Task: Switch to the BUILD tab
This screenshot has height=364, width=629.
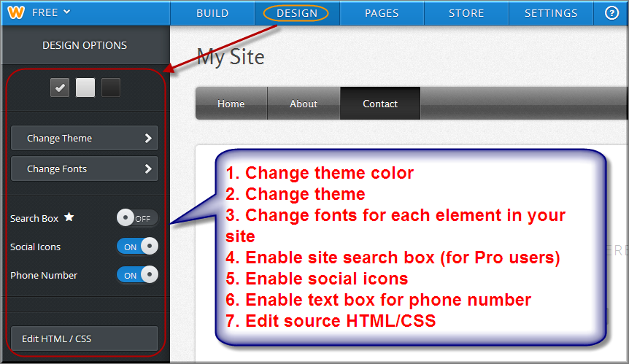Action: click(x=212, y=13)
